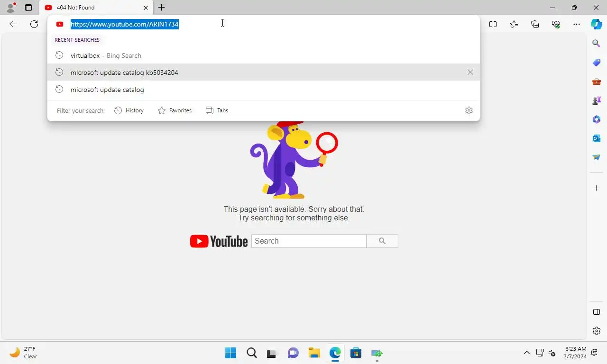Screen dimensions: 607x364
Task: Click the YouTube Search input field
Action: (x=309, y=241)
